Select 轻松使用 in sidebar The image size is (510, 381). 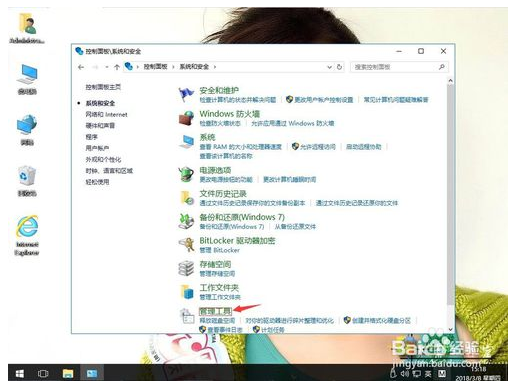click(x=97, y=182)
